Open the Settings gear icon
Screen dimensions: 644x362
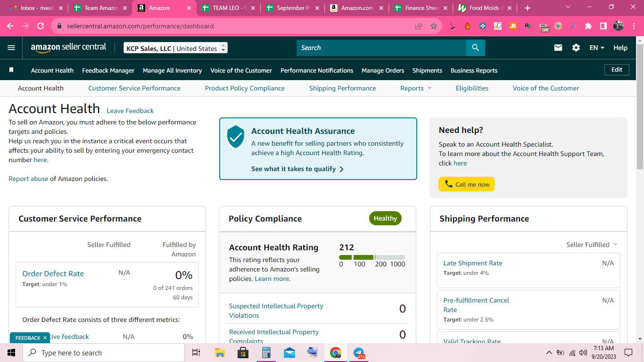coord(576,48)
